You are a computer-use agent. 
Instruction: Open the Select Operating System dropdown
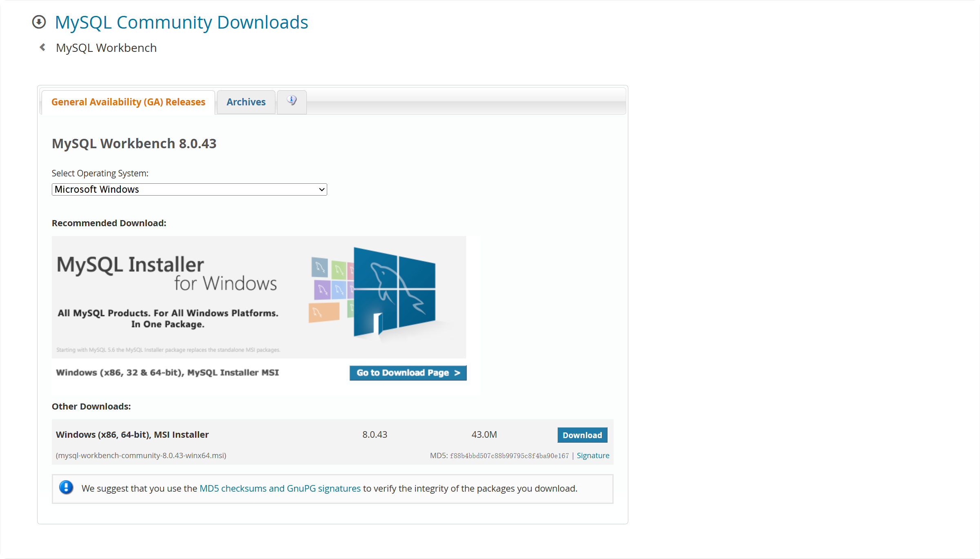click(189, 189)
